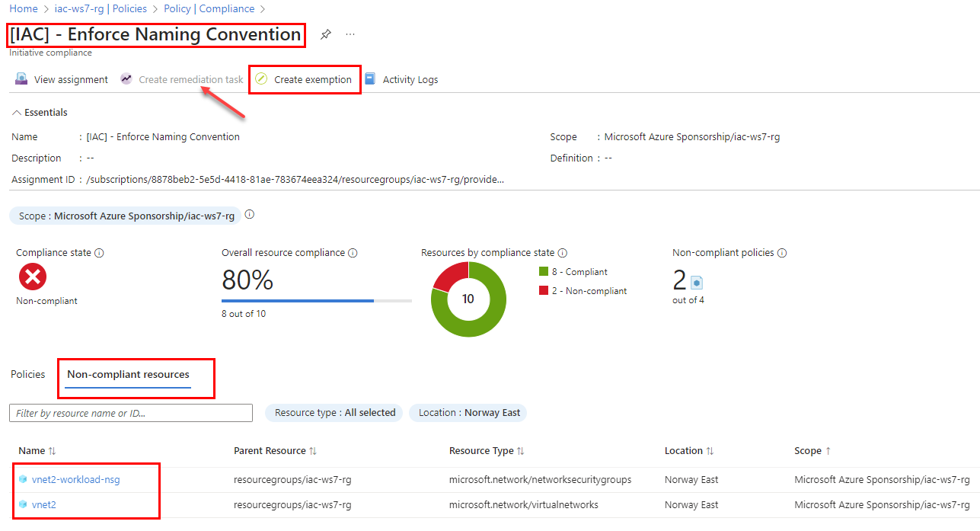980x531 pixels.
Task: Navigate to Home via the breadcrumb
Action: click(22, 8)
